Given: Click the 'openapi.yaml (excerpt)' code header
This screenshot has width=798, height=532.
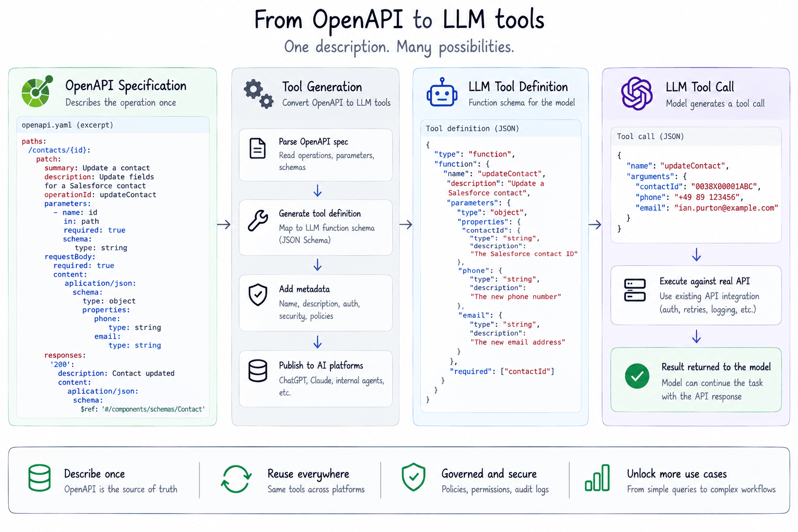Looking at the screenshot, I should (68, 125).
